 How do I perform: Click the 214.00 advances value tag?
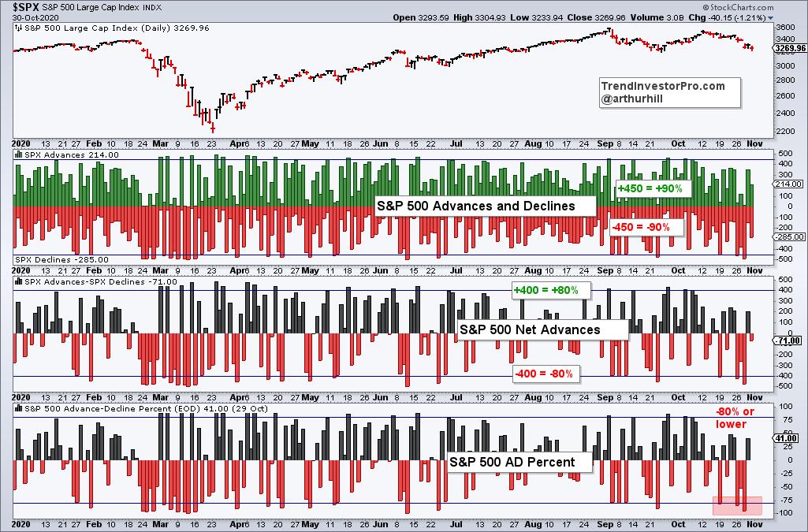789,184
